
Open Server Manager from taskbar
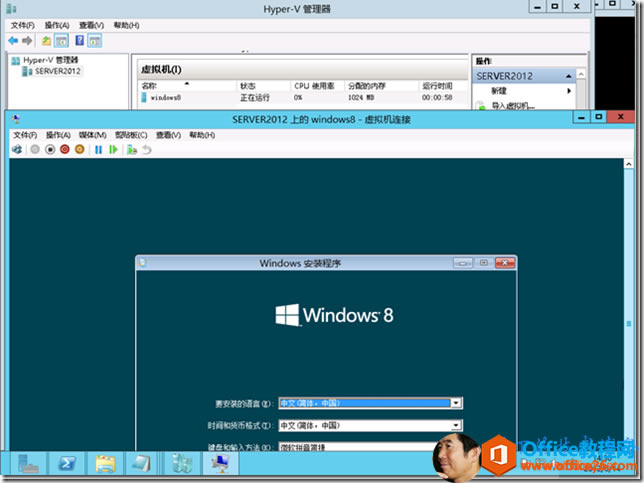[28, 464]
